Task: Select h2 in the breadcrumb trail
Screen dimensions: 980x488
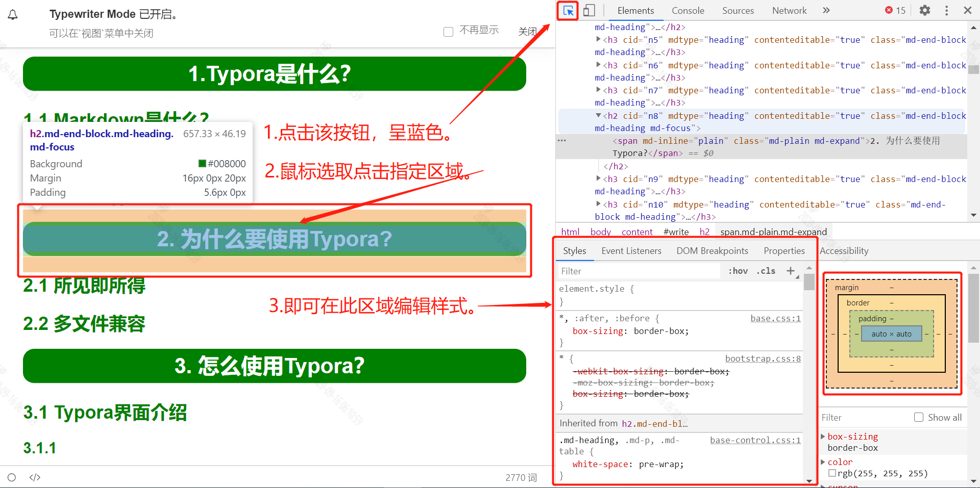Action: click(704, 232)
